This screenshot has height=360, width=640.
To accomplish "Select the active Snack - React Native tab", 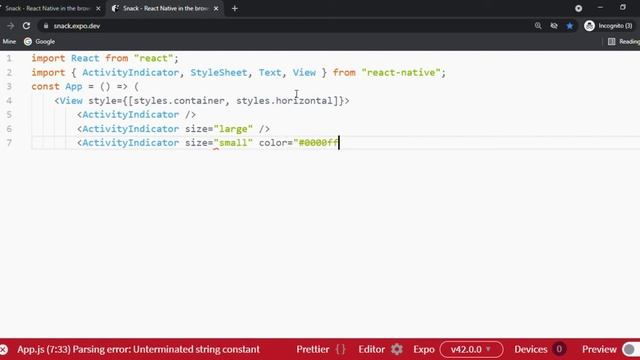I will tap(165, 8).
